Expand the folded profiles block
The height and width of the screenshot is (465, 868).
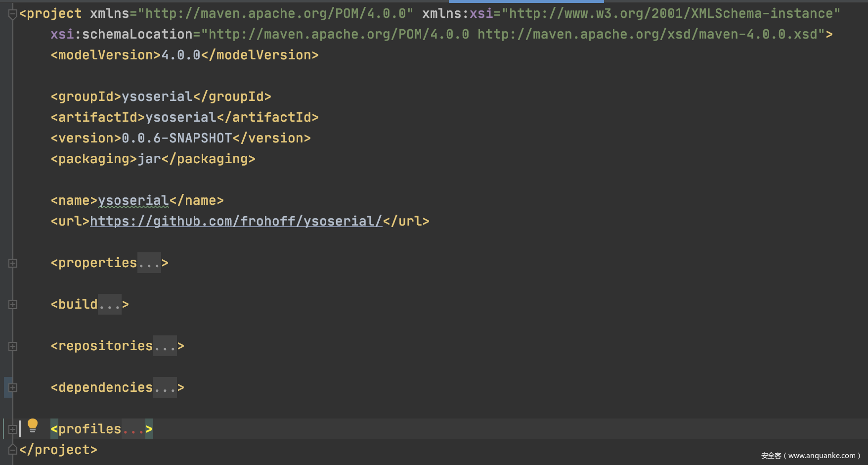click(x=13, y=429)
